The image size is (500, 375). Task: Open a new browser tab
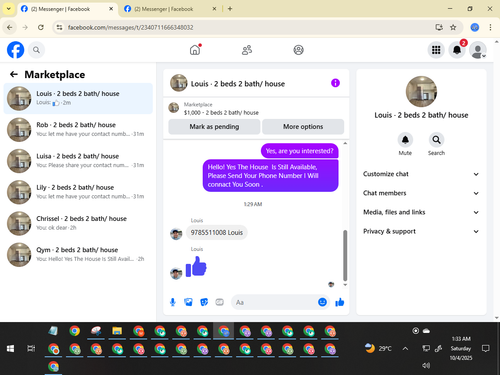[x=230, y=9]
